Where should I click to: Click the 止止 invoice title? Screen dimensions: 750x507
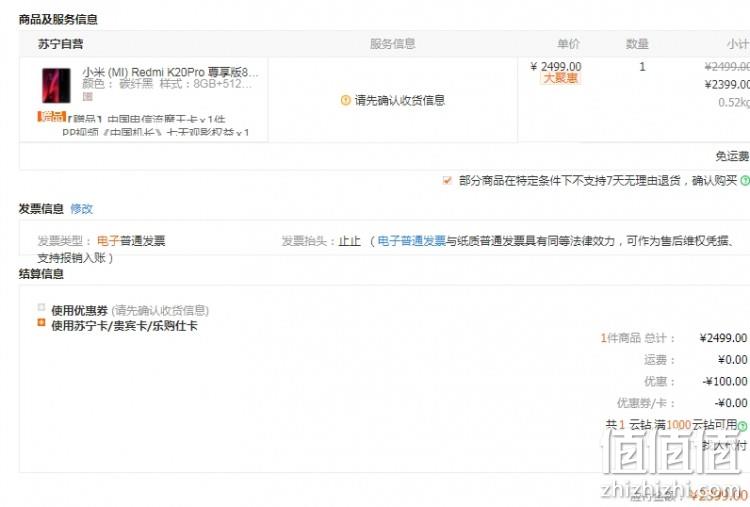click(349, 241)
